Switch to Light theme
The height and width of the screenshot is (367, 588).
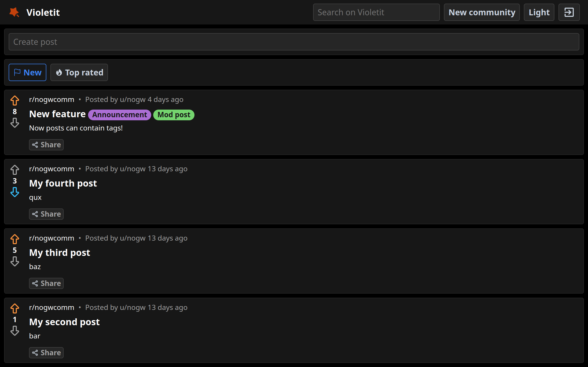coord(539,12)
